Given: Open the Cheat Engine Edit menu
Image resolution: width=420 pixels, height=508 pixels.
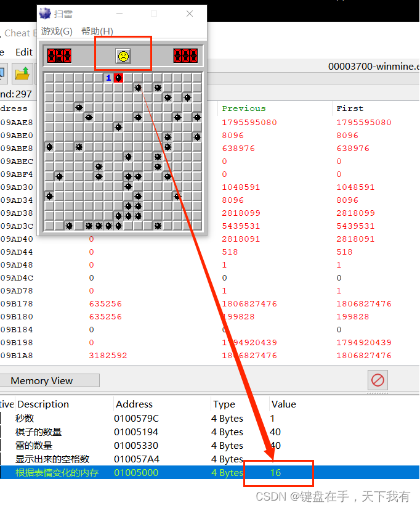Looking at the screenshot, I should click(24, 52).
